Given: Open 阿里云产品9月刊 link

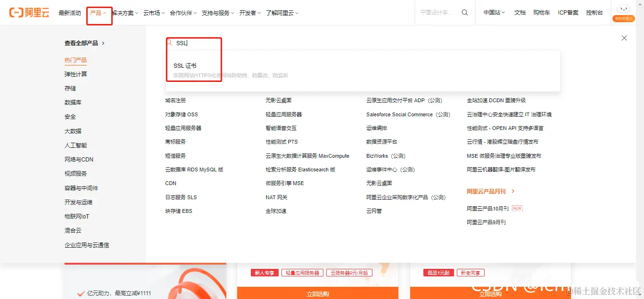Looking at the screenshot, I should (486, 222).
